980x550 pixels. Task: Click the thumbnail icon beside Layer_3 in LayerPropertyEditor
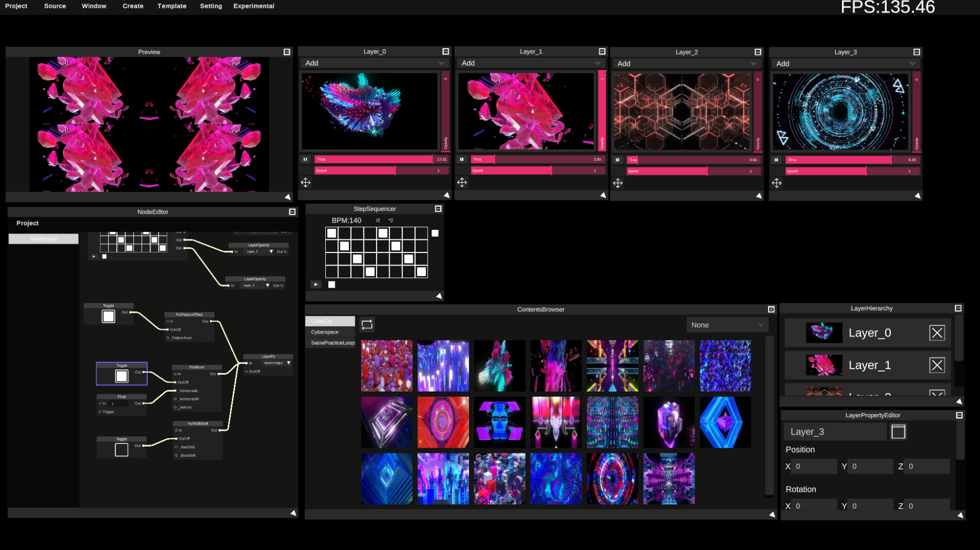(898, 431)
